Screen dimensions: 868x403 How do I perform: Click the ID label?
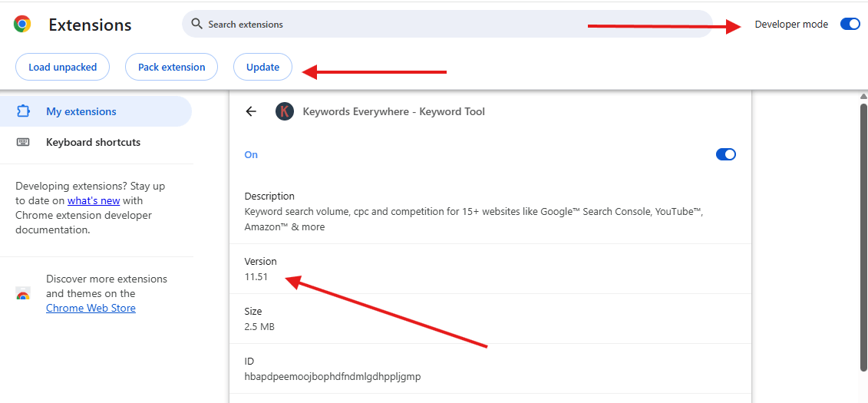(x=249, y=361)
